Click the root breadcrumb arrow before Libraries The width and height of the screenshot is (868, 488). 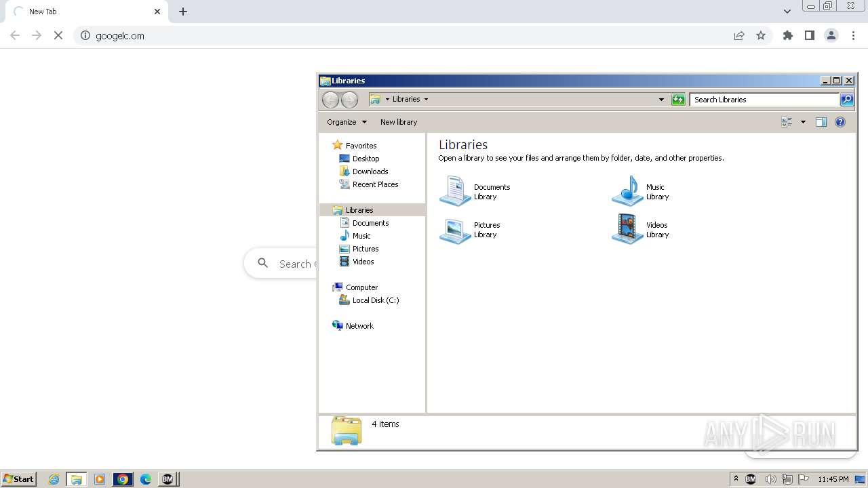387,100
